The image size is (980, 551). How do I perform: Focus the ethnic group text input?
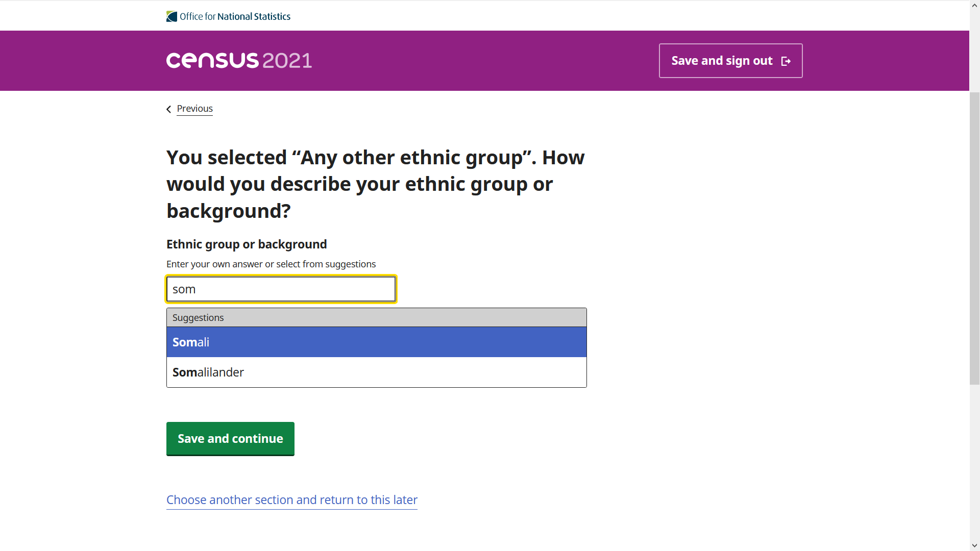pos(281,289)
